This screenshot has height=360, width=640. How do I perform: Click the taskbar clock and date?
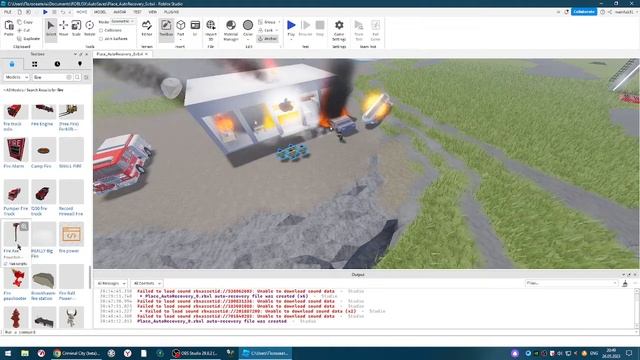pos(611,353)
